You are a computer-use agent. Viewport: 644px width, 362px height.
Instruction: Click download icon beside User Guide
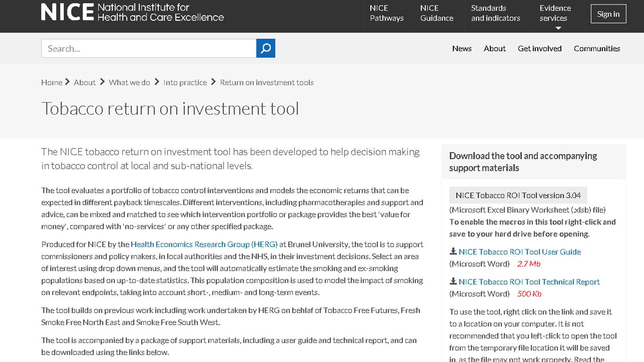(x=453, y=251)
